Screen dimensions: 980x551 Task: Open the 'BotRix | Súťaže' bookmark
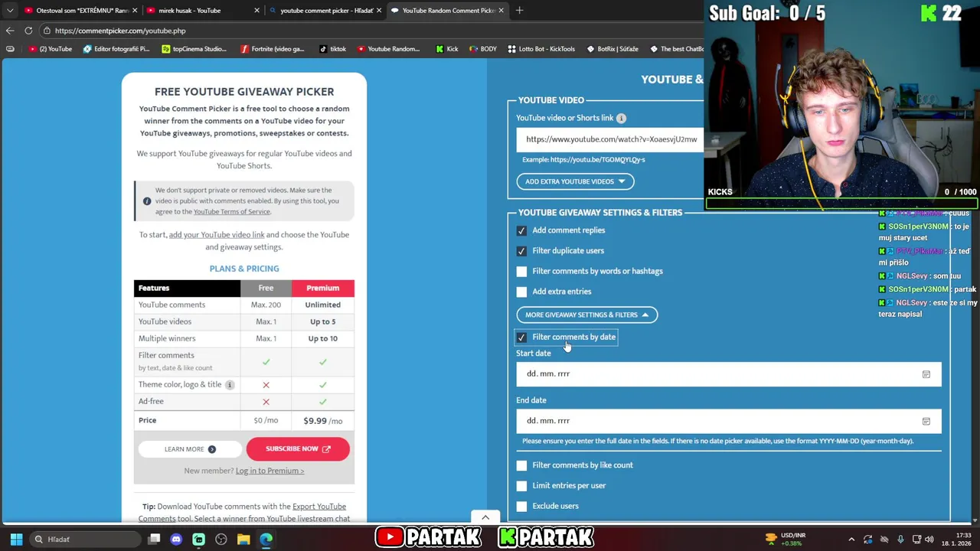612,49
